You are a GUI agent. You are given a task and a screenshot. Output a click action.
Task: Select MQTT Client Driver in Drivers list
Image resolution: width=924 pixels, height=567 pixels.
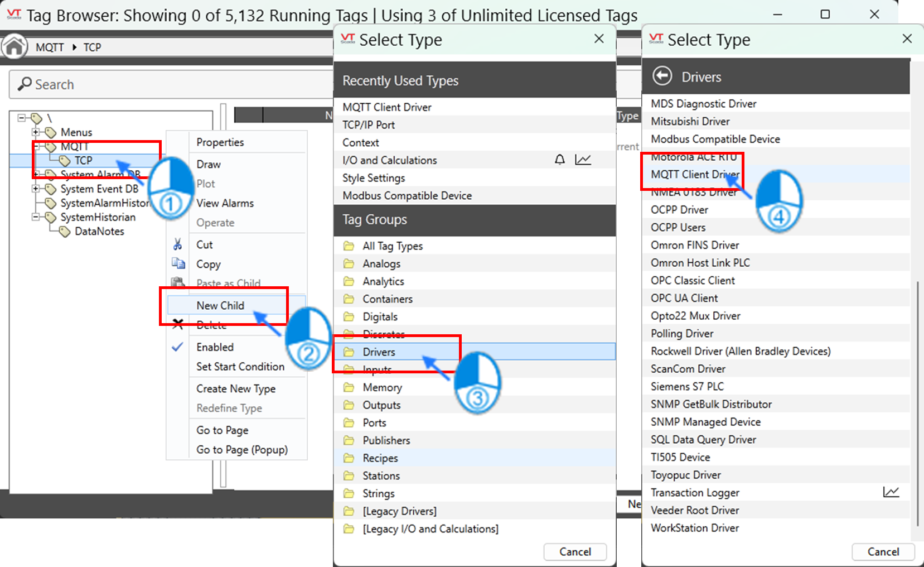click(x=776, y=174)
